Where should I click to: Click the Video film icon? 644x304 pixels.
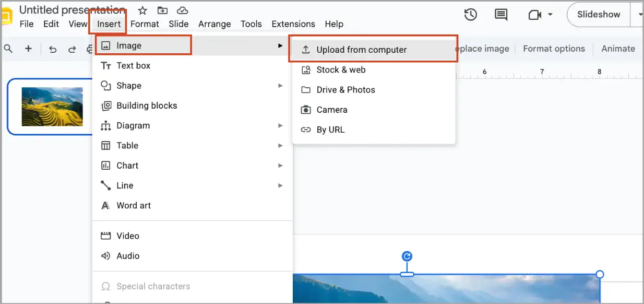coord(106,236)
